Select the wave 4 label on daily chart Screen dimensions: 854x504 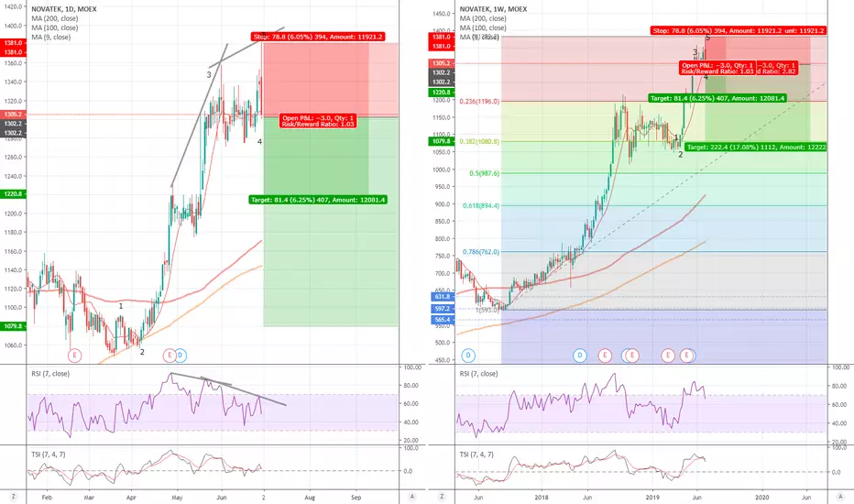(x=260, y=142)
